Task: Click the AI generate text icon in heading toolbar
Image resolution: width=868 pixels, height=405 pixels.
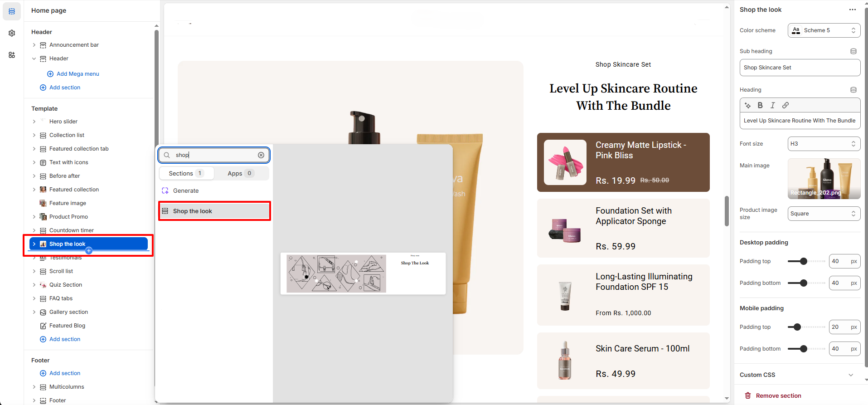Action: coord(748,105)
